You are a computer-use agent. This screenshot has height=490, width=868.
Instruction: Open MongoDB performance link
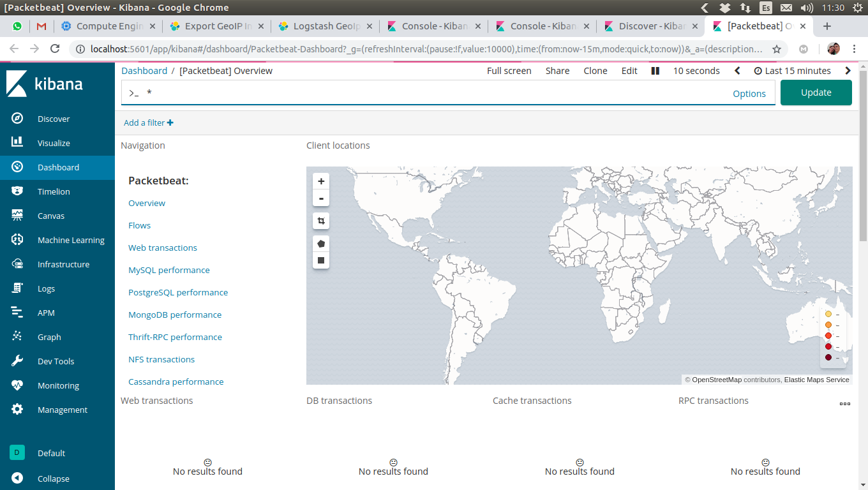(x=175, y=315)
